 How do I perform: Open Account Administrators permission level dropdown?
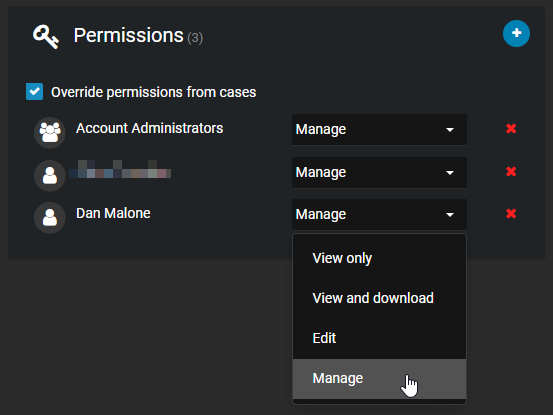tap(379, 129)
